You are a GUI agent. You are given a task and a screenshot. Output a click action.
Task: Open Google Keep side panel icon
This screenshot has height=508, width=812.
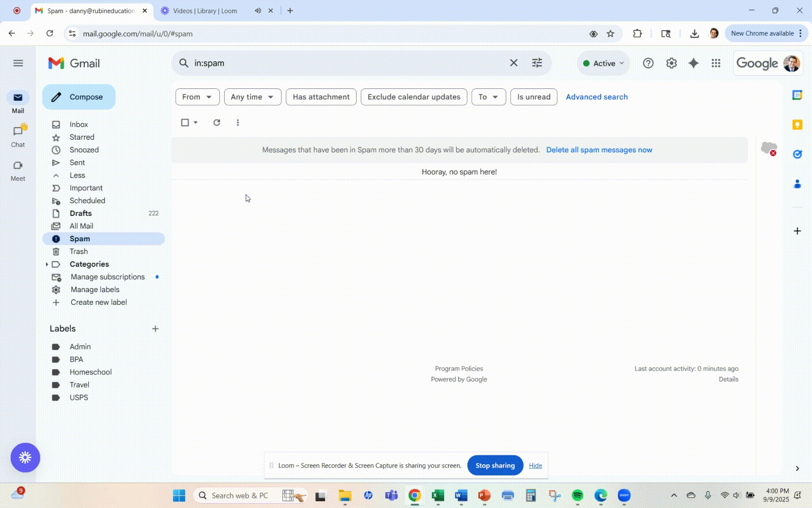(x=797, y=125)
